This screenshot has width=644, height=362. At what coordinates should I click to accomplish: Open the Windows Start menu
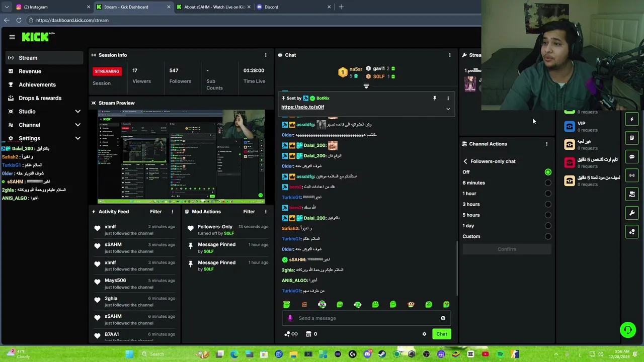click(129, 354)
